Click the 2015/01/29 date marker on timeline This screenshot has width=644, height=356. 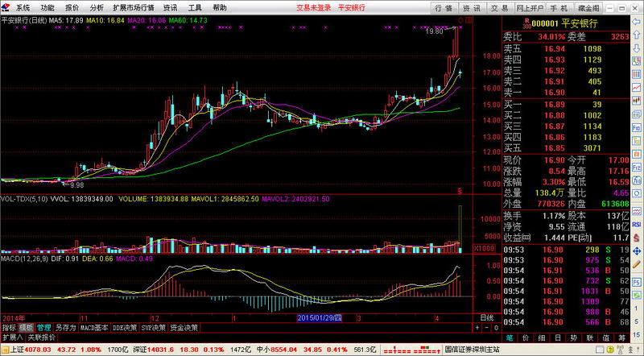(320, 318)
